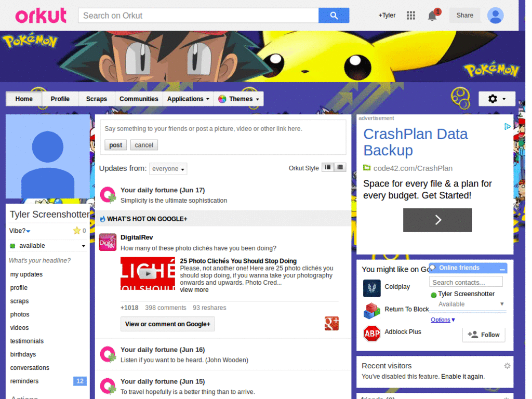Click Tyler Screenshotter in chat list

(466, 294)
